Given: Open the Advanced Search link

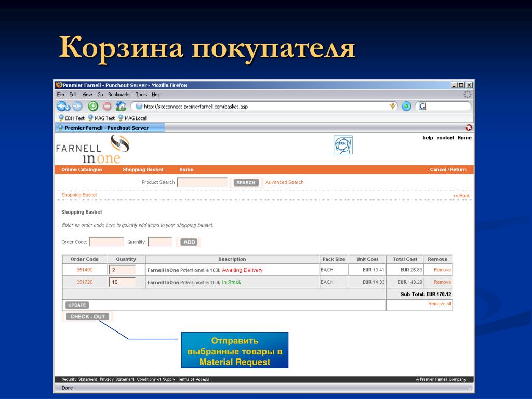Looking at the screenshot, I should pos(284,182).
